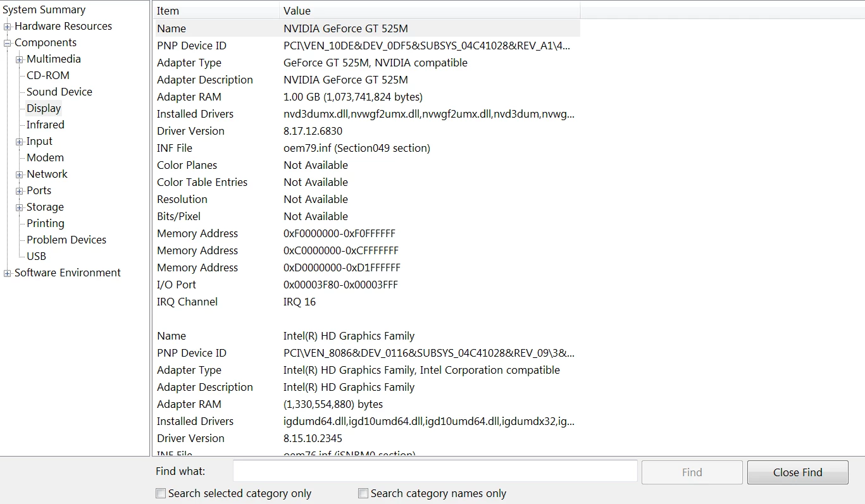Select the Software Environment label
This screenshot has height=504, width=865.
click(x=67, y=273)
